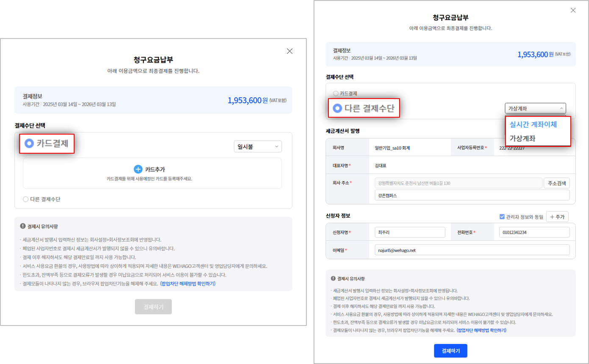Open the 가상계좌 payment method dropdown
589x364 pixels.
[x=535, y=108]
